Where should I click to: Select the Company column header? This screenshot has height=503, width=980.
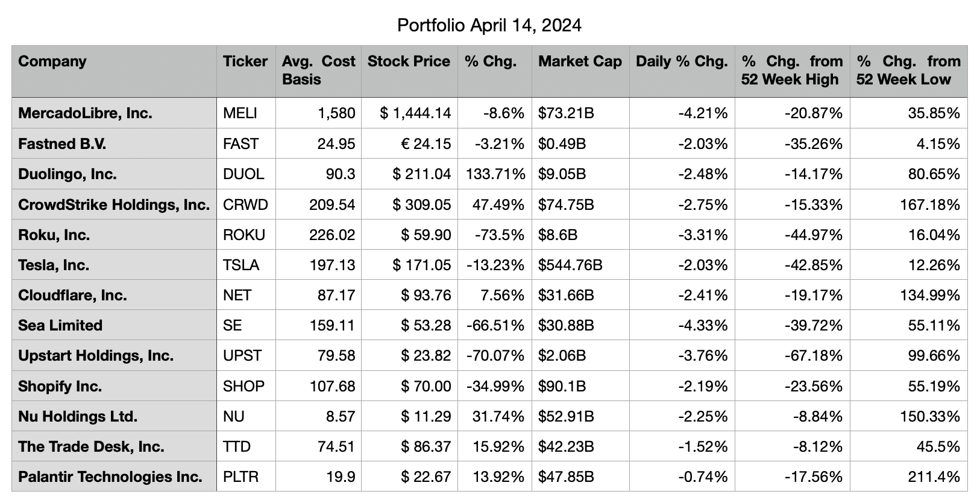point(52,62)
